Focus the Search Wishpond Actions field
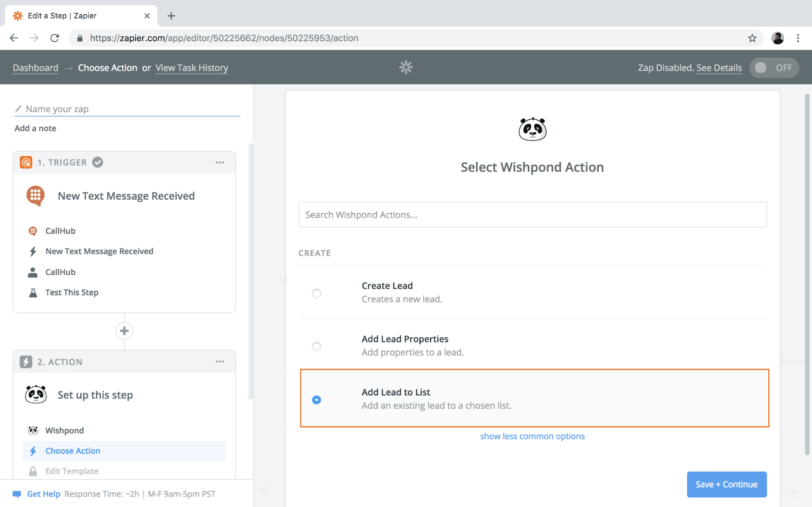 [532, 215]
